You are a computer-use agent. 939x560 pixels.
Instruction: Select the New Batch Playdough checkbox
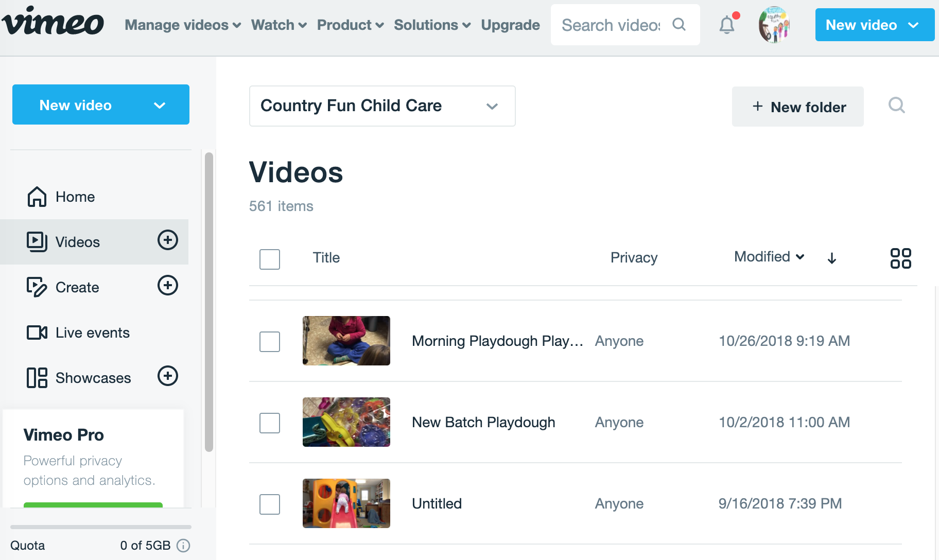coord(270,423)
